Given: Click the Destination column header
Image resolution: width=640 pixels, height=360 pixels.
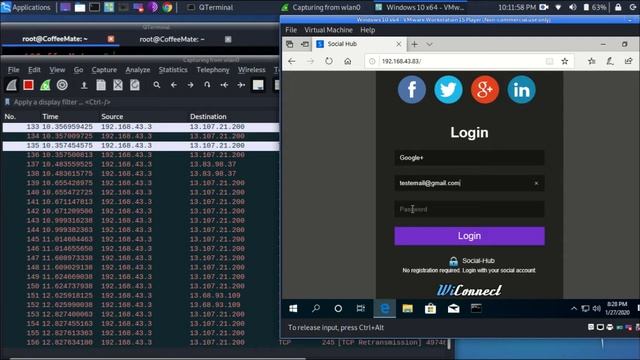Looking at the screenshot, I should [208, 116].
